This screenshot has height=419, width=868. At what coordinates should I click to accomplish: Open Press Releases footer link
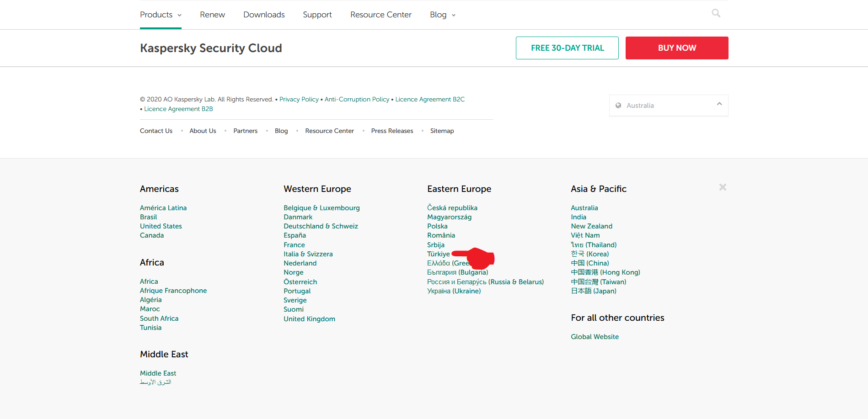[x=392, y=131]
